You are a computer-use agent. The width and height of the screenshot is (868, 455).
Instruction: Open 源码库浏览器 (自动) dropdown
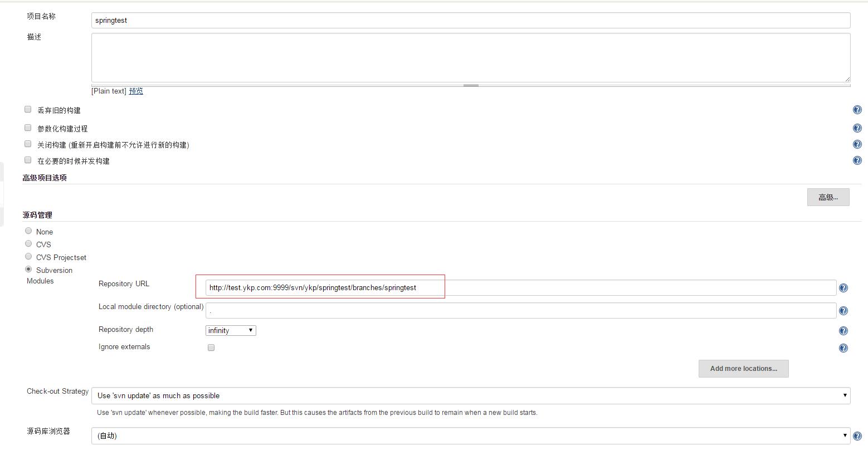[x=471, y=436]
